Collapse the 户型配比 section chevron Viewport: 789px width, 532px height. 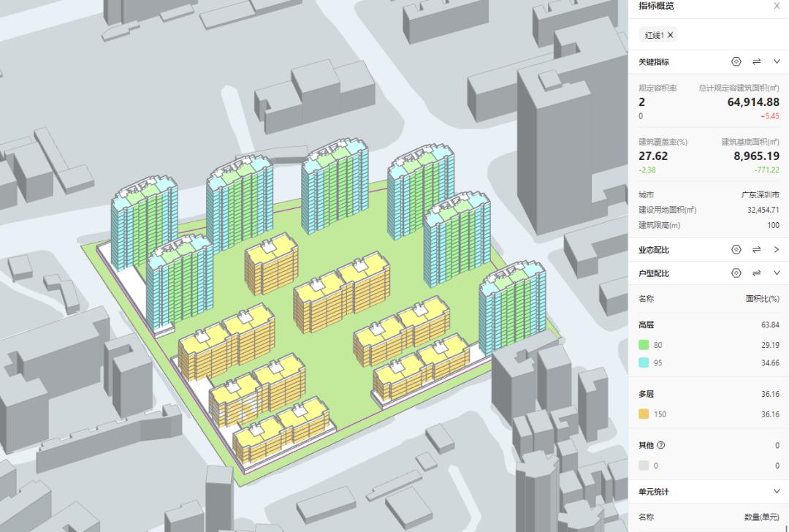click(777, 273)
